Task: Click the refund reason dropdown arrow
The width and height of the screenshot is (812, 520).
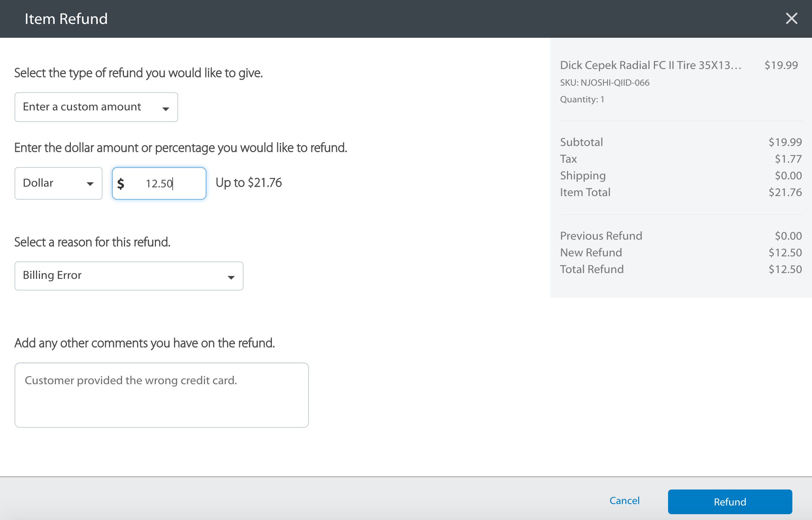Action: [231, 277]
